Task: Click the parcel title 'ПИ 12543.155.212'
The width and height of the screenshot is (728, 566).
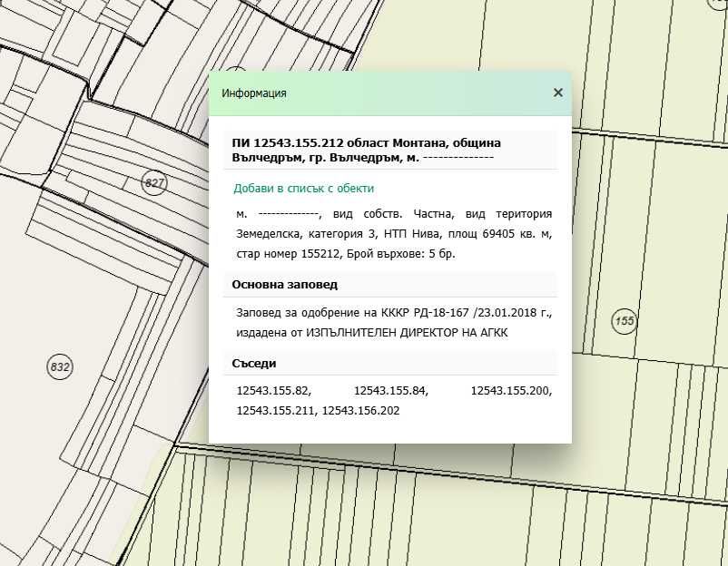Action: coord(288,143)
